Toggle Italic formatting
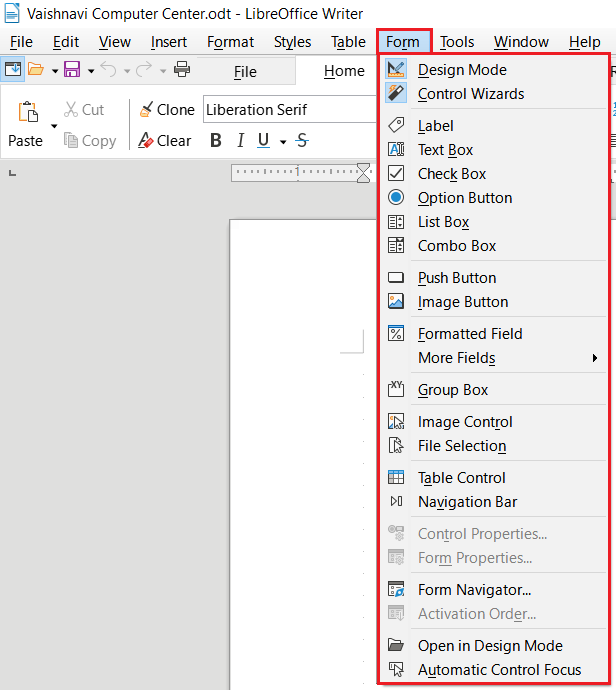Image resolution: width=616 pixels, height=690 pixels. tap(240, 141)
